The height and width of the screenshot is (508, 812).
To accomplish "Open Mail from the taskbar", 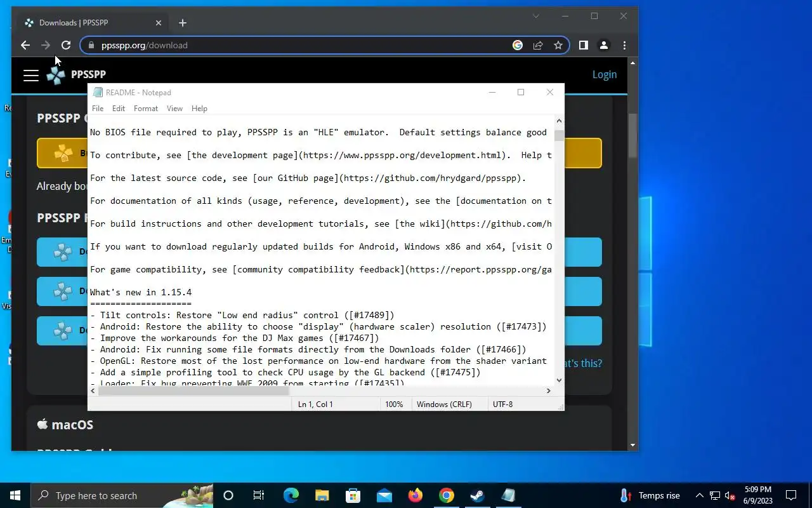I will [384, 495].
